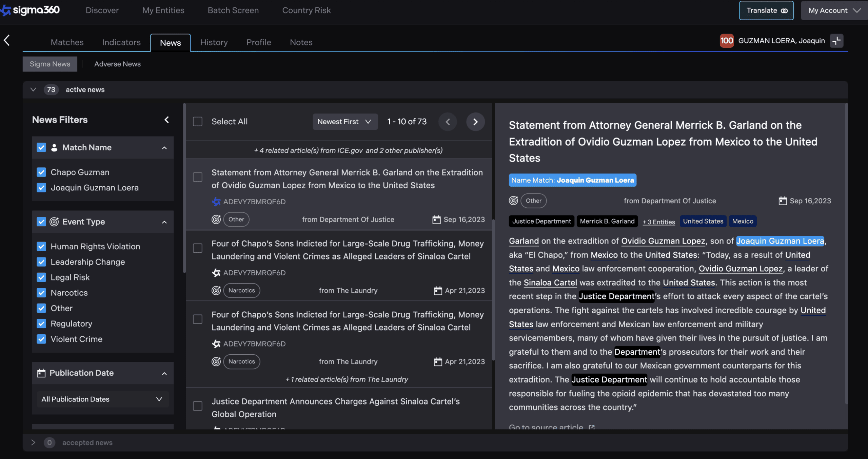This screenshot has width=868, height=459.
Task: Open '+ 1 related article(s) from The Laundry'
Action: (x=347, y=379)
